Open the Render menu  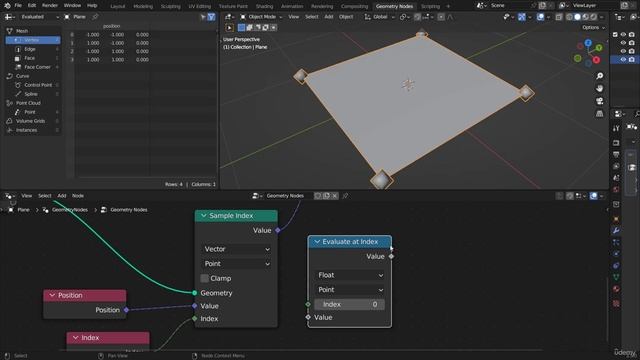[50, 6]
